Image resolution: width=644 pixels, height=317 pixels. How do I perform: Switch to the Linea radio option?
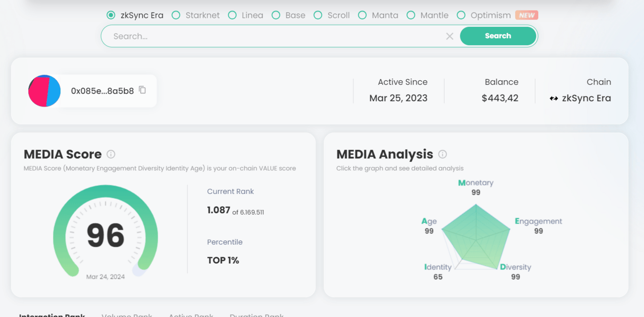[x=232, y=15]
